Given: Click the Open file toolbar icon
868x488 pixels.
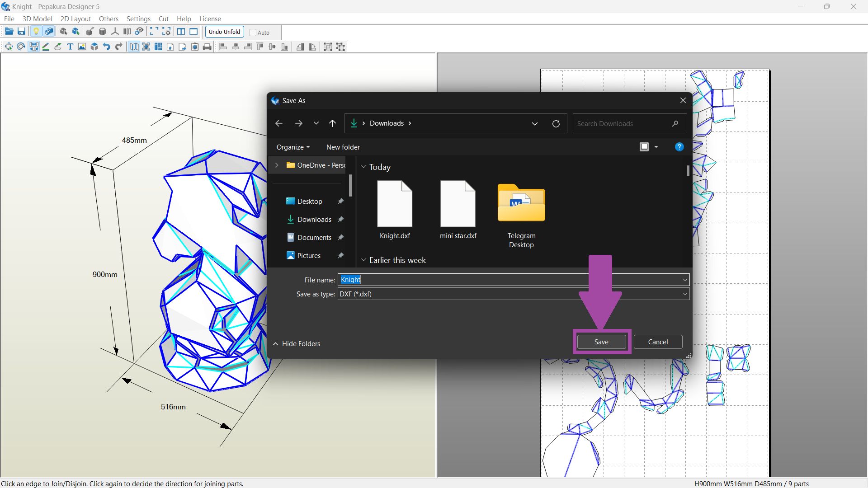Looking at the screenshot, I should tap(9, 32).
